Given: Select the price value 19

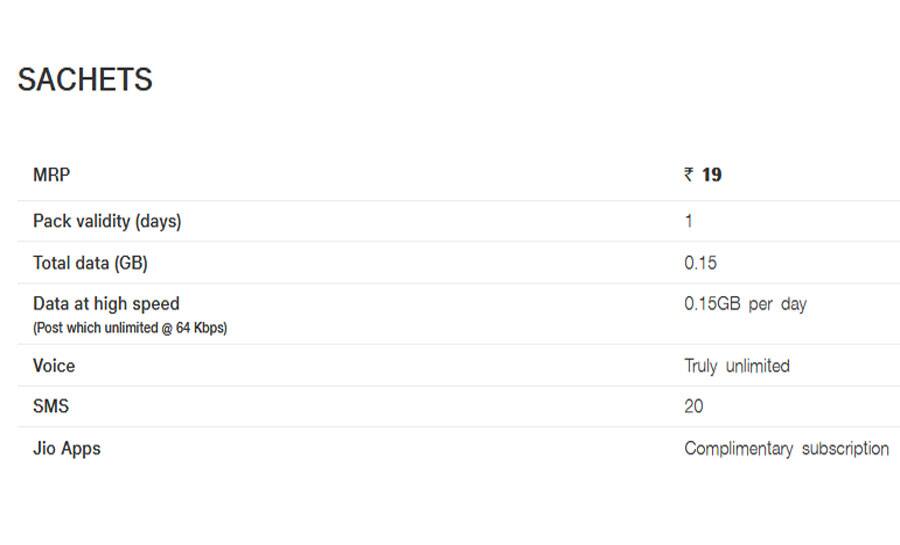Looking at the screenshot, I should [x=712, y=174].
